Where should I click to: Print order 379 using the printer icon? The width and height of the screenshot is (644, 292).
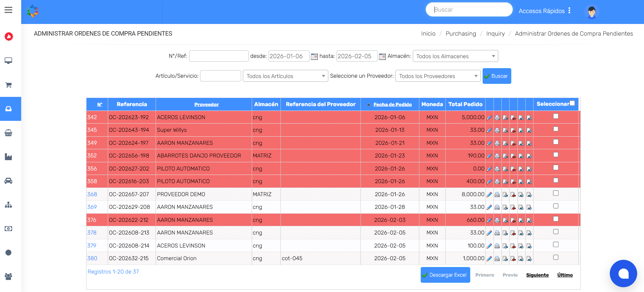(x=497, y=246)
